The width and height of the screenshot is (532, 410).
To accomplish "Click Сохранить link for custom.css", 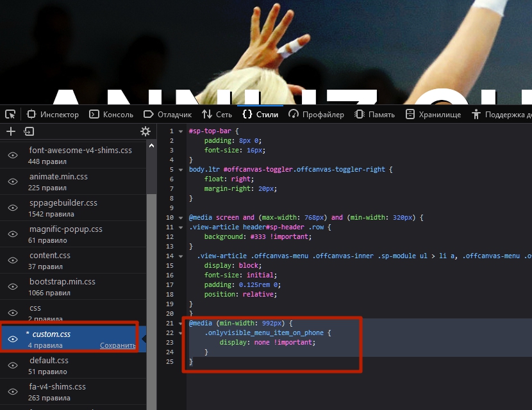I will [117, 346].
